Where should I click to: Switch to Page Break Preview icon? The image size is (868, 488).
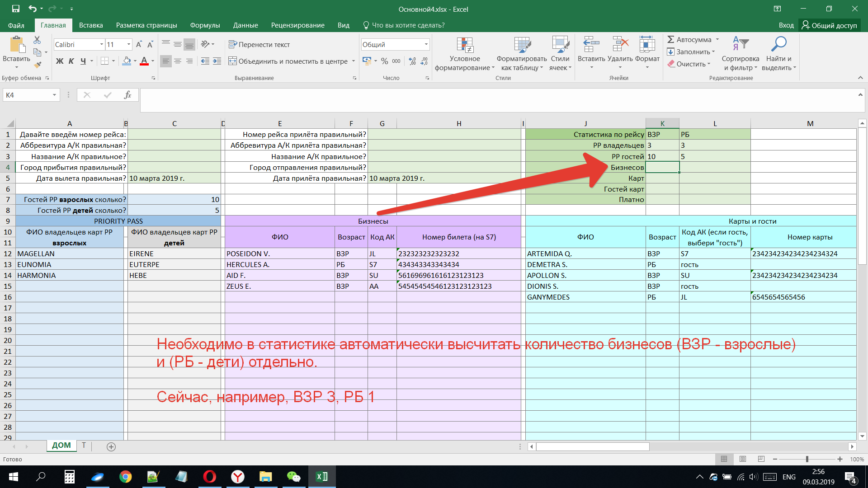tap(761, 459)
